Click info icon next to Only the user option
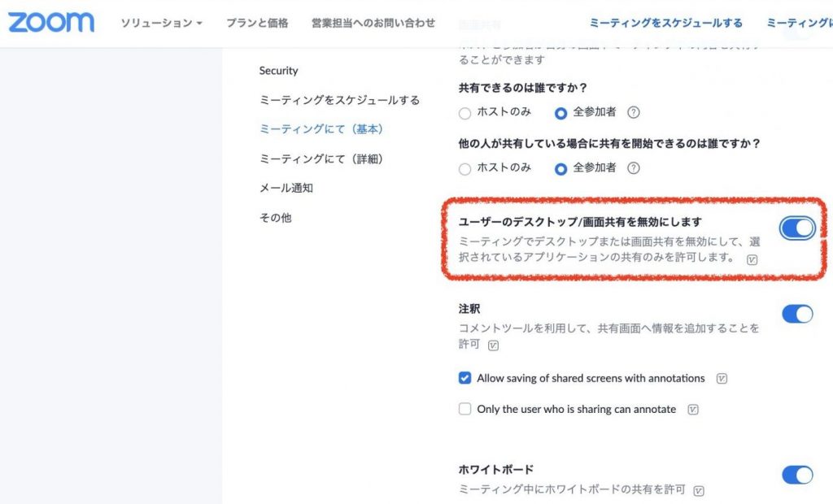 [692, 410]
